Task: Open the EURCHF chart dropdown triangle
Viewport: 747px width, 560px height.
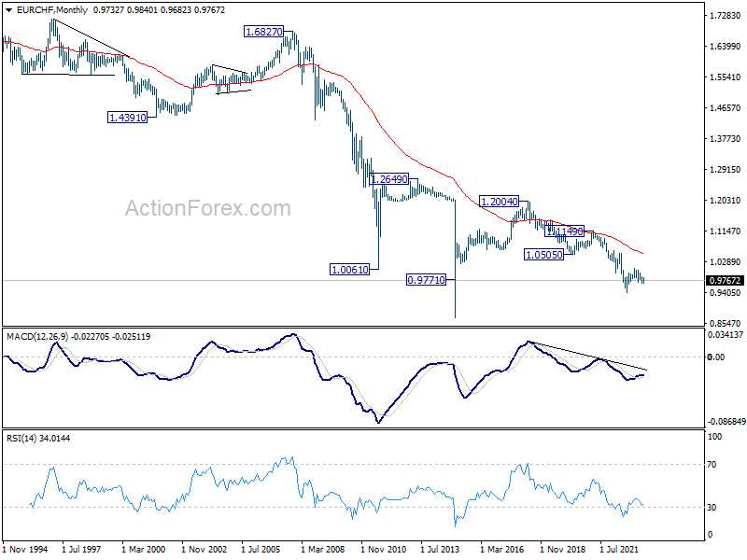Action: pyautogui.click(x=8, y=10)
